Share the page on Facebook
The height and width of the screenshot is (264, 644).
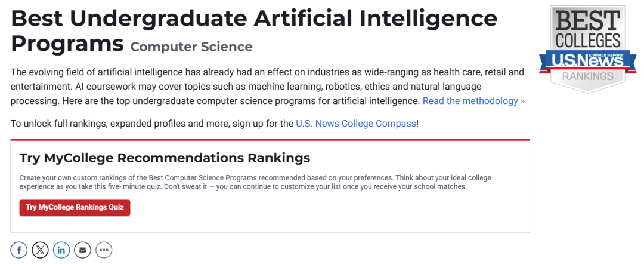[19, 250]
